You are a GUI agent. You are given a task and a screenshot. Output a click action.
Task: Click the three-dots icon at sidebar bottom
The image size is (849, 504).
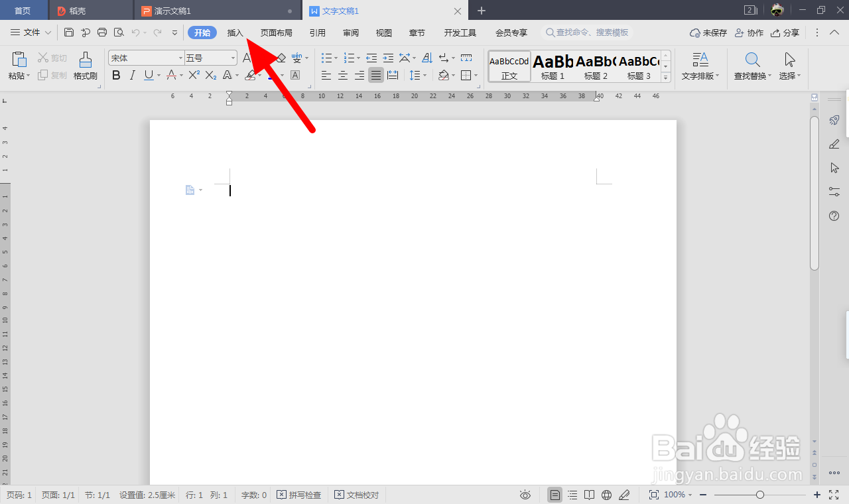tap(834, 473)
